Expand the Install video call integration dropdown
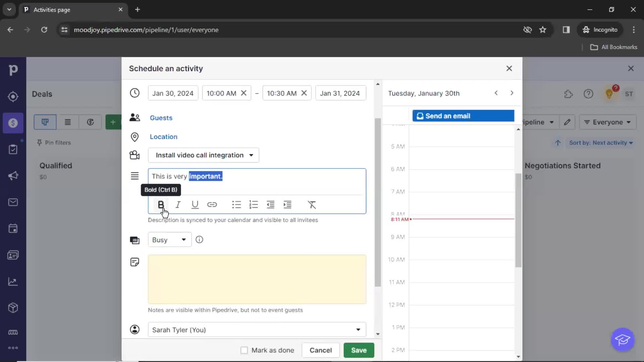 (204, 155)
